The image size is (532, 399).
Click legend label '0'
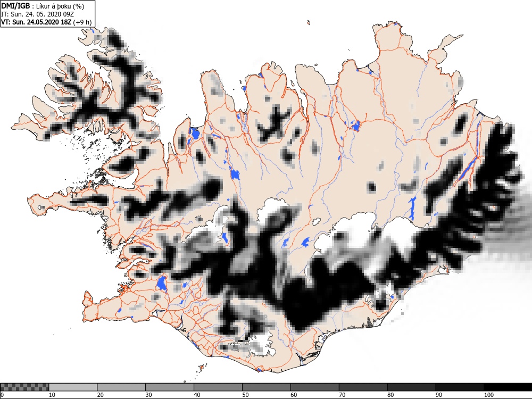pos(2,395)
